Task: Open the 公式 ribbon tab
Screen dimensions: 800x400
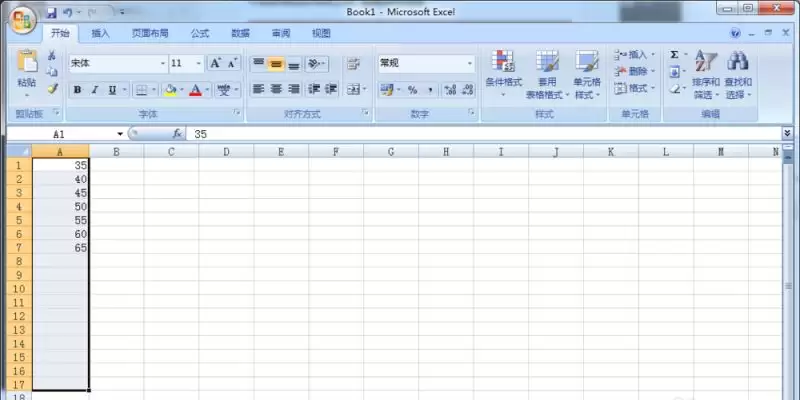Action: (x=199, y=33)
